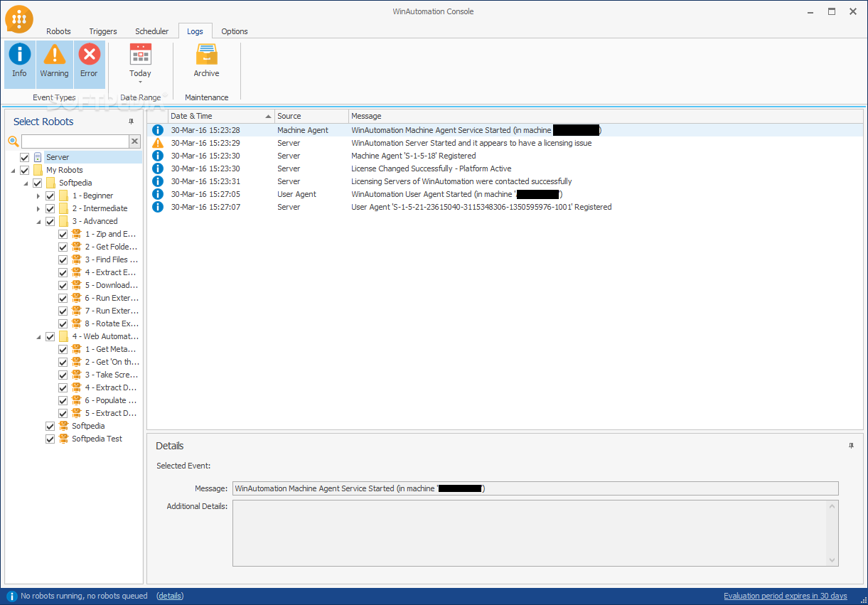The image size is (868, 605).
Task: Toggle the Error event type filter
Action: point(89,64)
